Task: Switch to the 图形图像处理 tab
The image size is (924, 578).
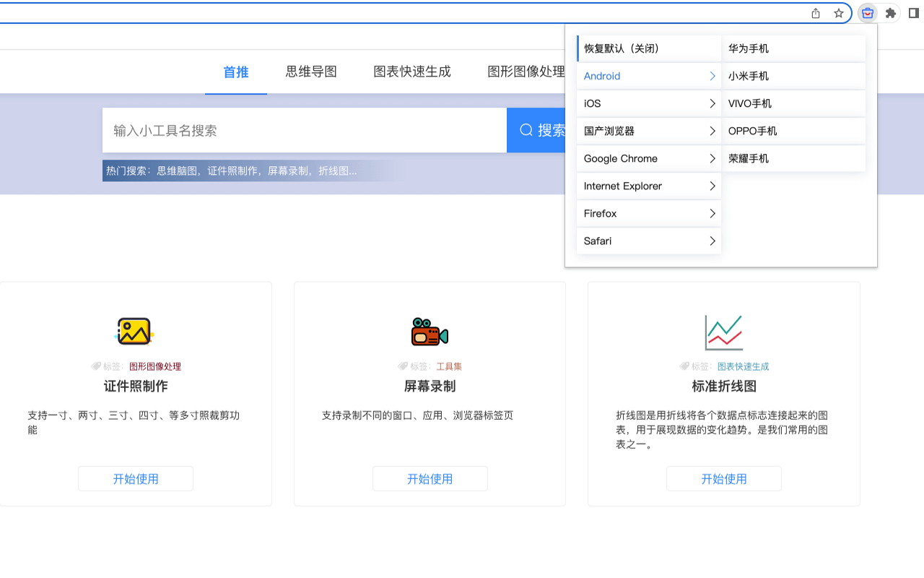Action: tap(526, 72)
